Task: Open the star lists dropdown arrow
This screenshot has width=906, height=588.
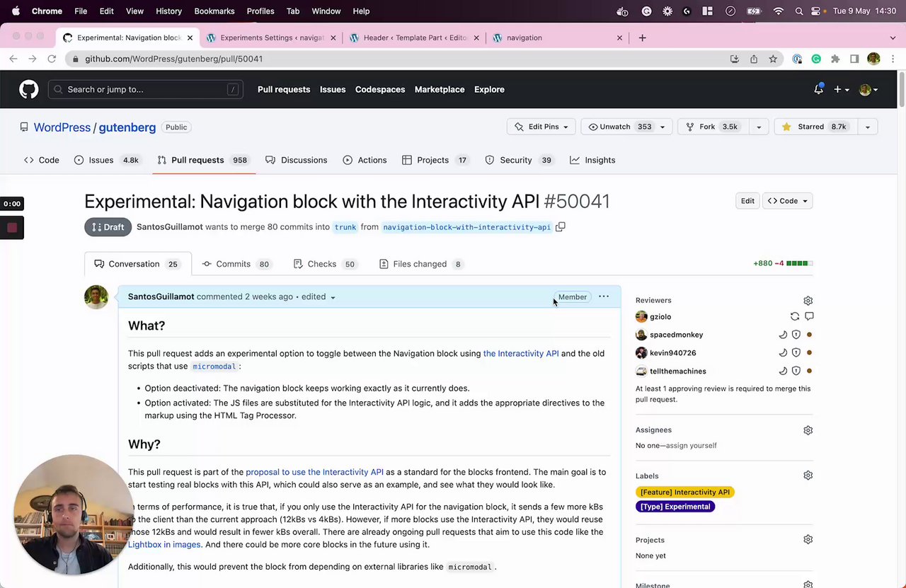Action: tap(867, 127)
